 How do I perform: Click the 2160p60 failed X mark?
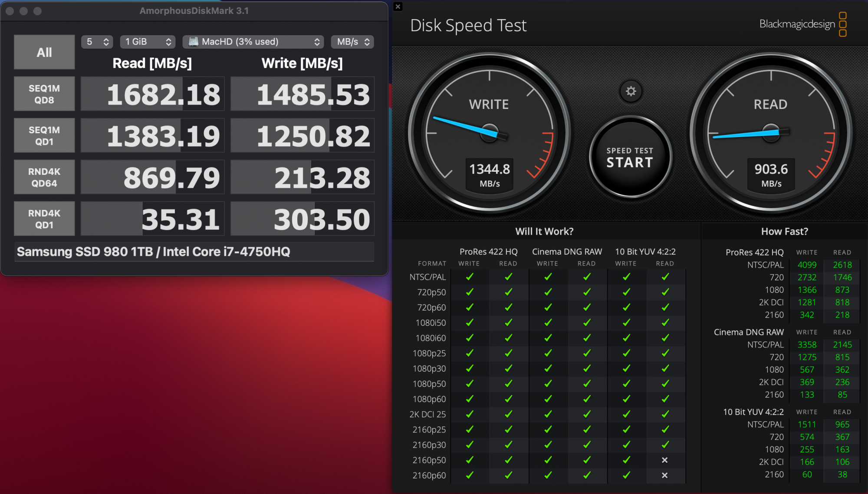click(664, 475)
